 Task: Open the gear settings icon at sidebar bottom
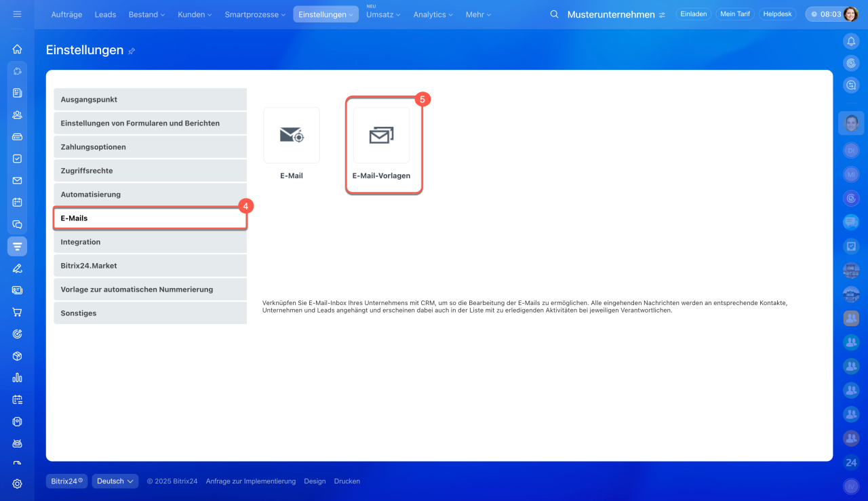pos(17,484)
